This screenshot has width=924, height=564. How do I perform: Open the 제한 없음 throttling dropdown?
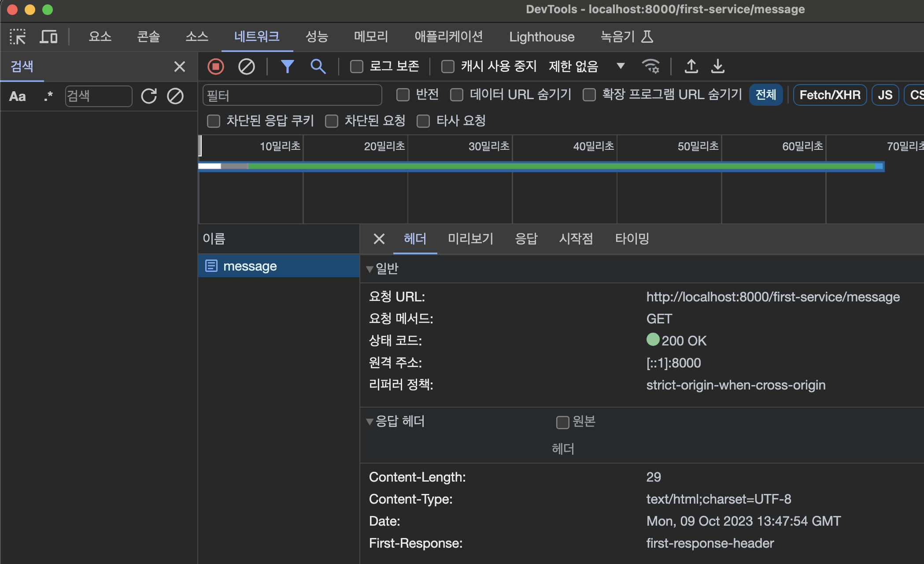coord(587,67)
